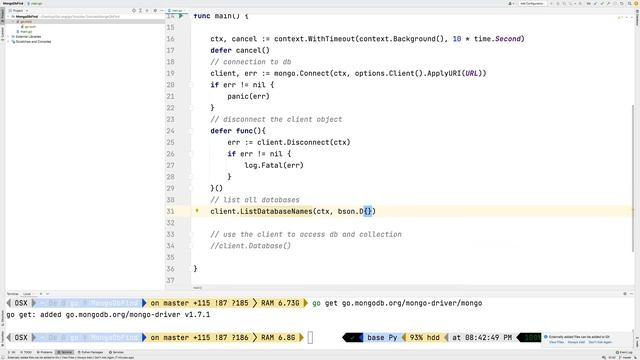The height and width of the screenshot is (360, 640).
Task: Open the TODO tool window tab
Action: pos(26,352)
